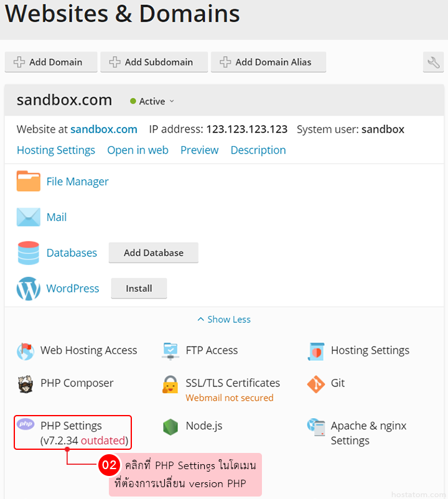
Task: Select the Description tab link
Action: (x=258, y=150)
